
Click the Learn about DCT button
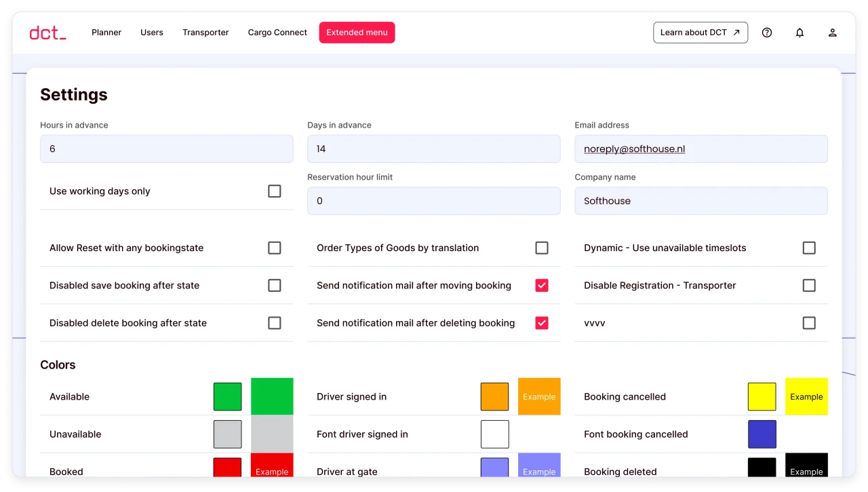(x=700, y=33)
